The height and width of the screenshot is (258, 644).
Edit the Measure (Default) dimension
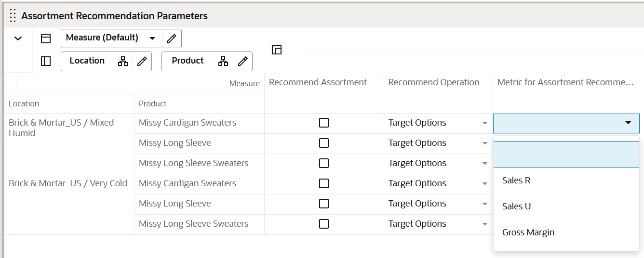[x=172, y=38]
